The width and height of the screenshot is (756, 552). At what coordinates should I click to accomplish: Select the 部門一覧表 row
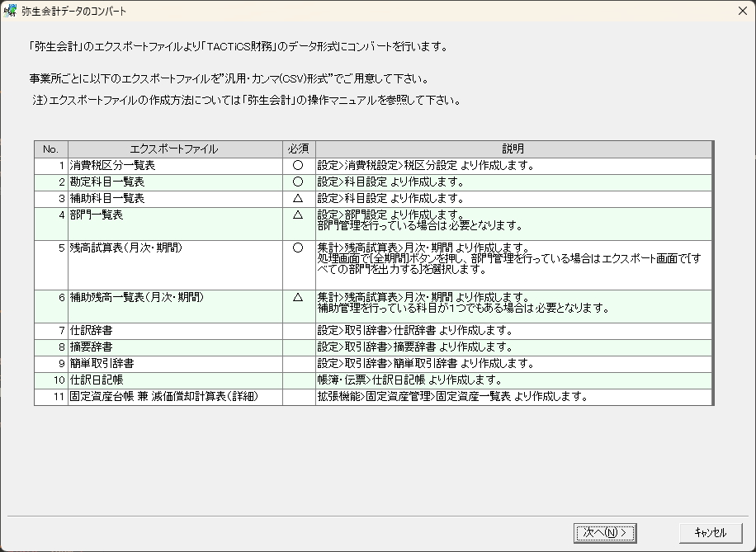[x=373, y=224]
